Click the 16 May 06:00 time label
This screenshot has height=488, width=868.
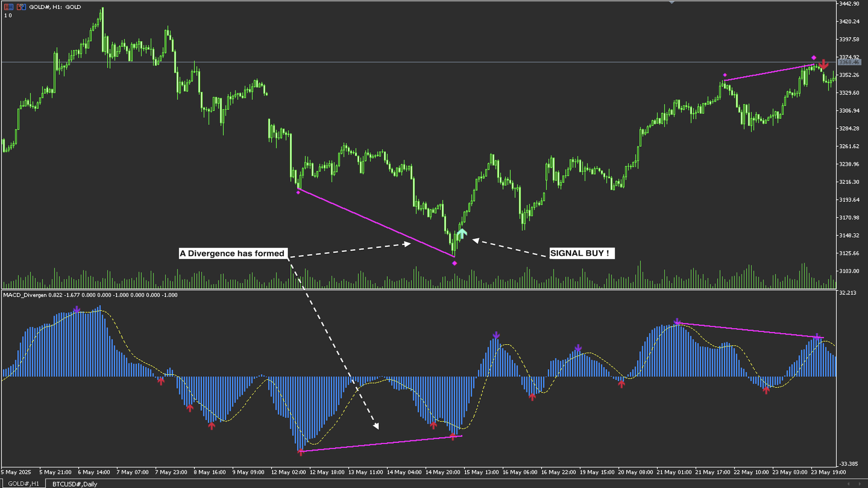click(x=520, y=472)
